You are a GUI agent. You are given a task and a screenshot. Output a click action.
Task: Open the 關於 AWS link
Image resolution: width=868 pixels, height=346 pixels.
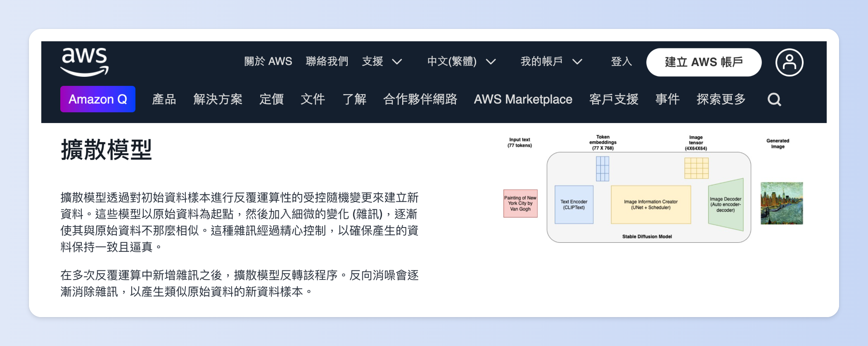click(268, 62)
